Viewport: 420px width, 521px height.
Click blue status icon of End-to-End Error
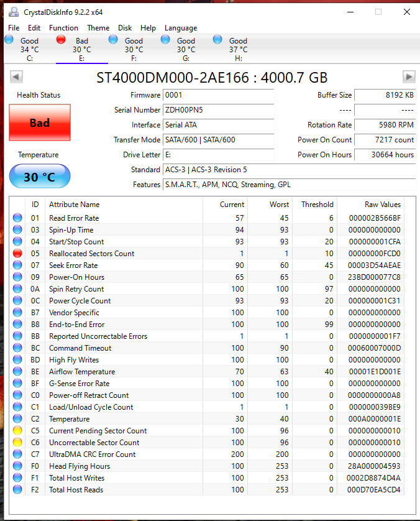point(17,325)
